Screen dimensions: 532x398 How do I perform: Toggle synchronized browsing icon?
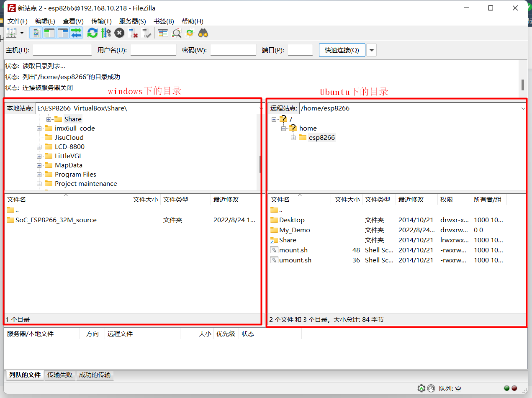point(190,33)
